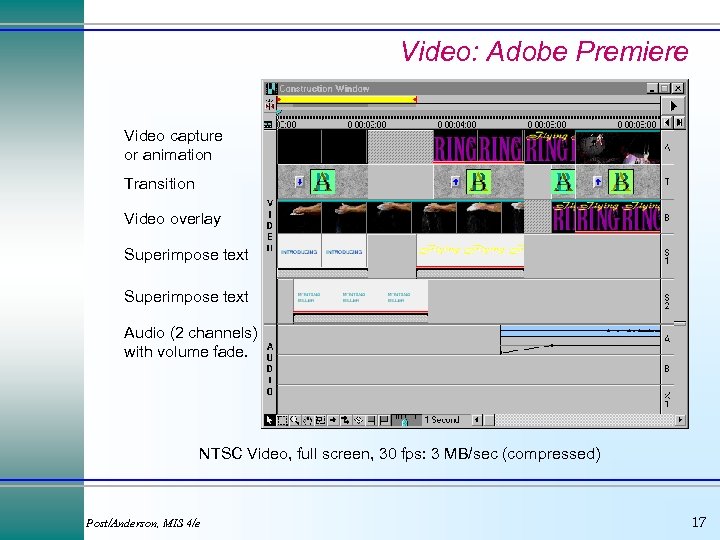Click the right red work area end marker
Viewport: 720px width, 540px height.
[x=415, y=99]
